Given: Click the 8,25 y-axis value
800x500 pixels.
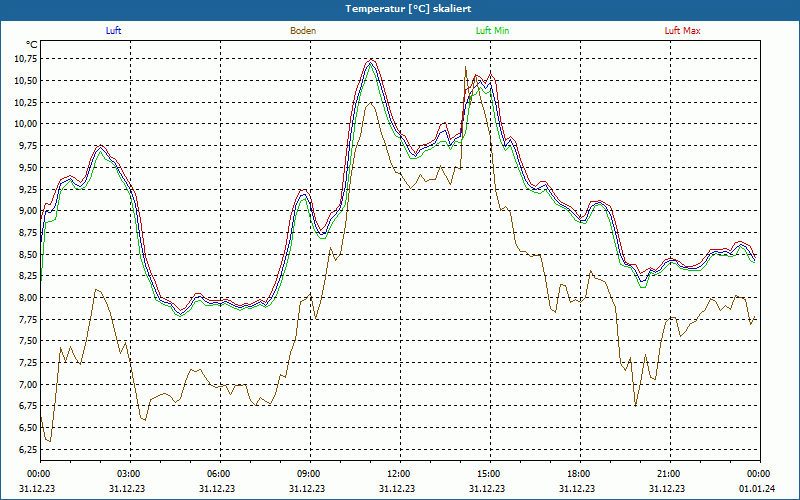Looking at the screenshot, I should click(x=29, y=276).
